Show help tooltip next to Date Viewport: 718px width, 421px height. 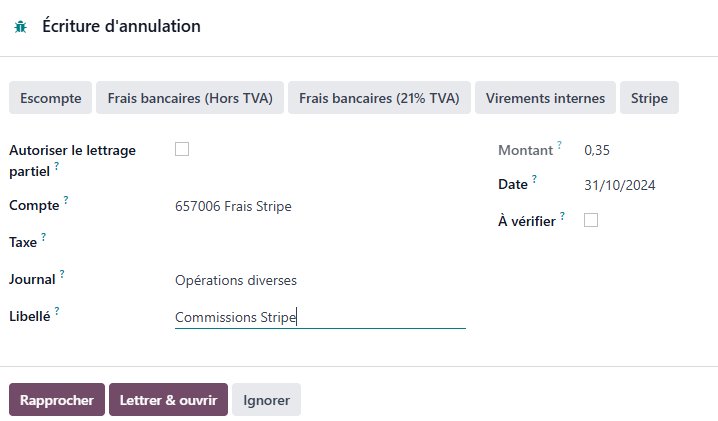534,179
